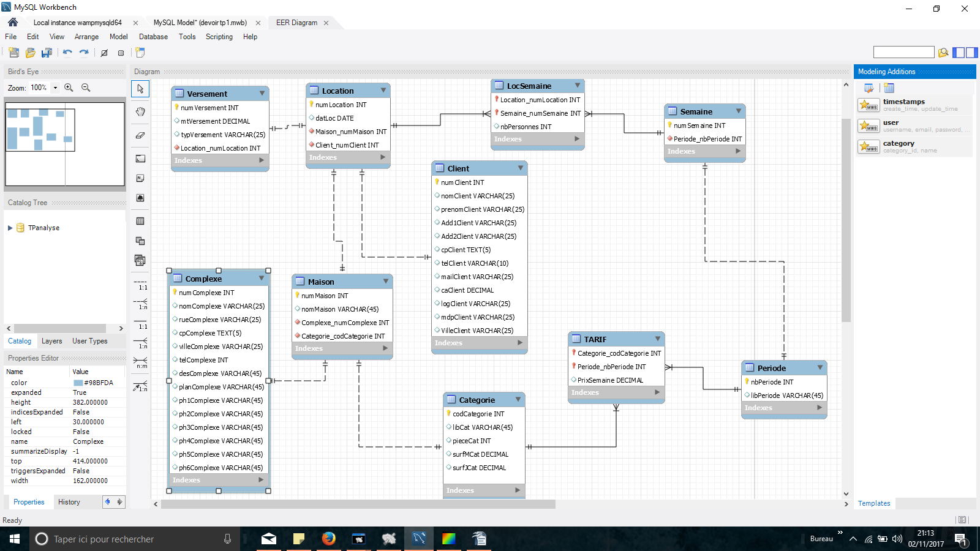Screen dimensions: 980x551
Task: Toggle the left sidebar visibility button
Action: tap(959, 53)
